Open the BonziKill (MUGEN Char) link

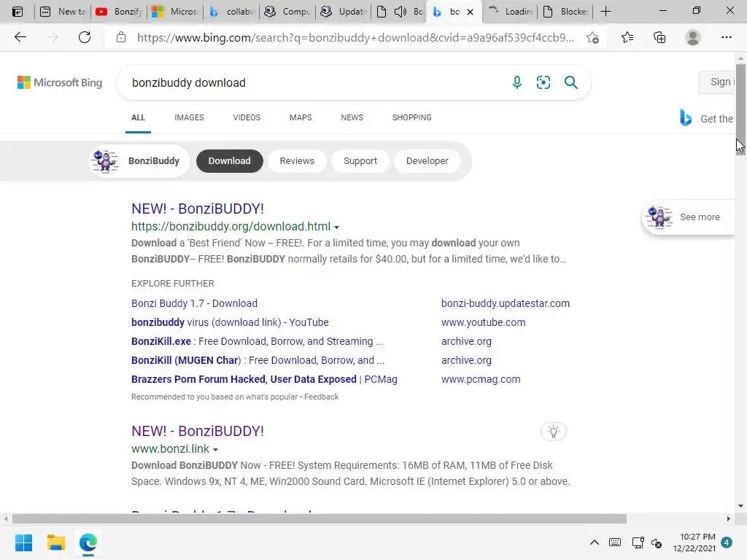(258, 360)
